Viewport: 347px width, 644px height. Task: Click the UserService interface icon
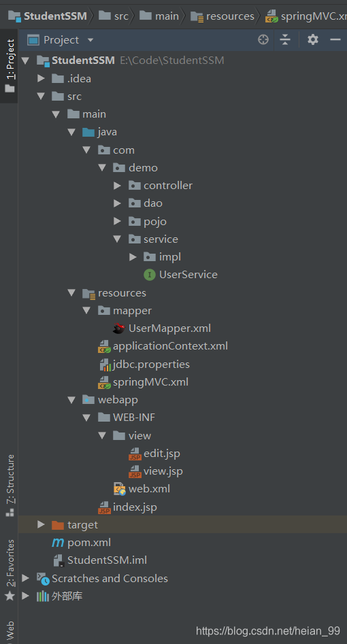[x=149, y=275]
